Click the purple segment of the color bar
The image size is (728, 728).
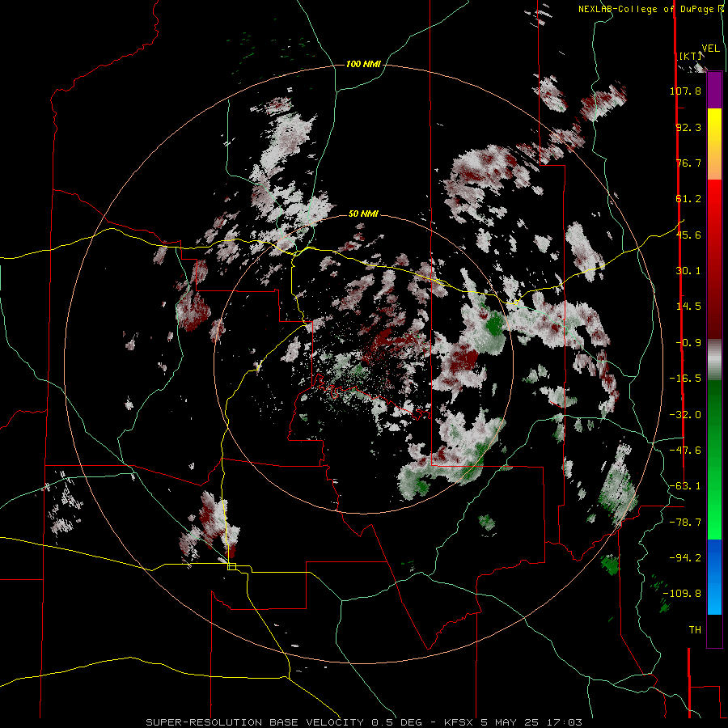(714, 91)
